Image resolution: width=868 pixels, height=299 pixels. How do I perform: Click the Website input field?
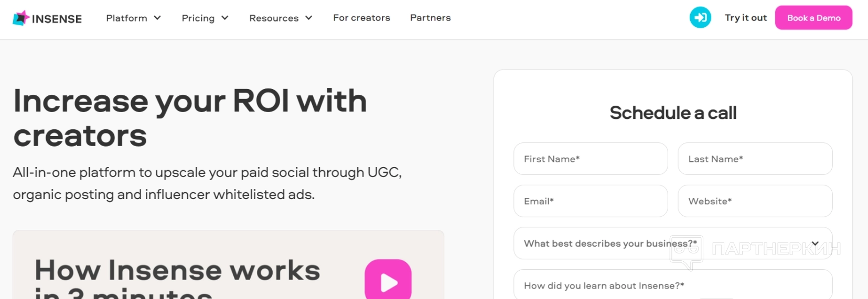click(755, 201)
